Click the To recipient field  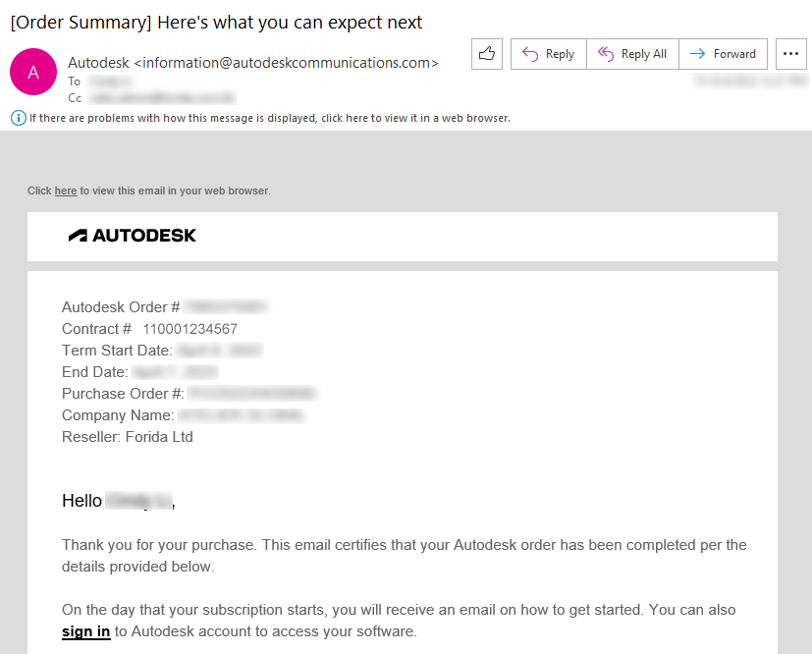(110, 82)
